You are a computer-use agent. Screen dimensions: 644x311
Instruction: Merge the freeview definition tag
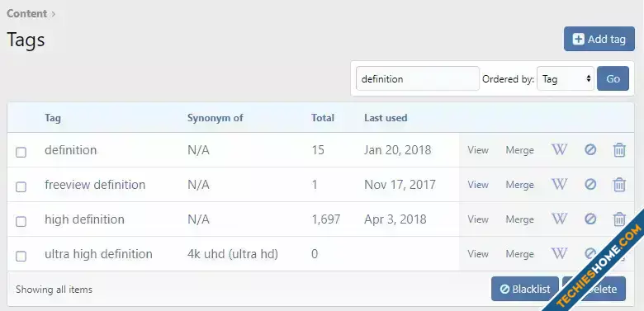pyautogui.click(x=519, y=185)
